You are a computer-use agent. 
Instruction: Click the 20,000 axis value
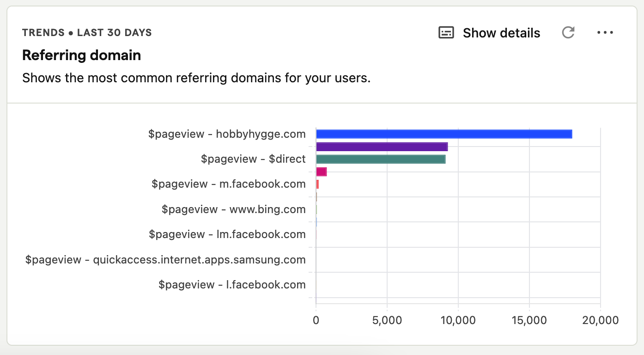600,320
